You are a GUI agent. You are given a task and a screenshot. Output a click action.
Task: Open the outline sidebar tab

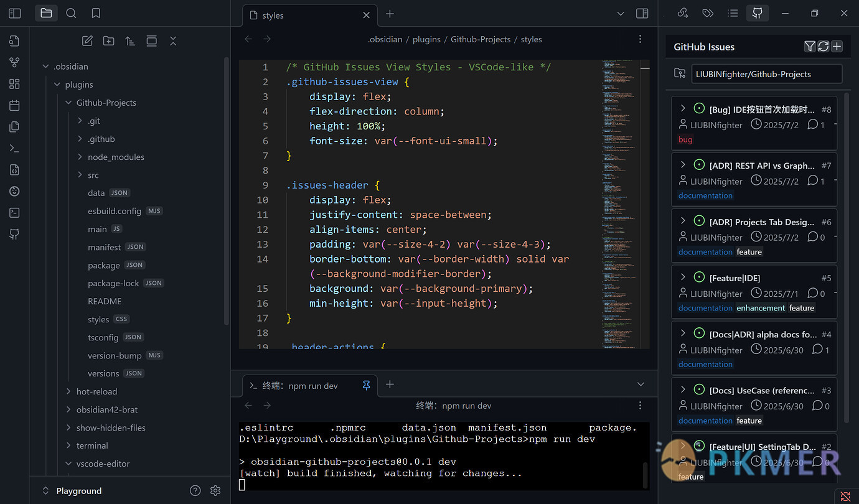[x=733, y=13]
